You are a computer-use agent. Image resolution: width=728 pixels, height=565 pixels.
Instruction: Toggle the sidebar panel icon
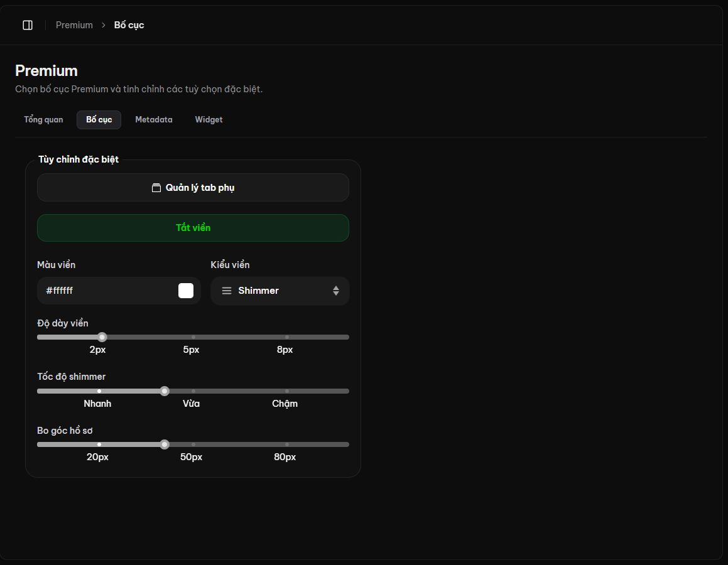[x=28, y=25]
